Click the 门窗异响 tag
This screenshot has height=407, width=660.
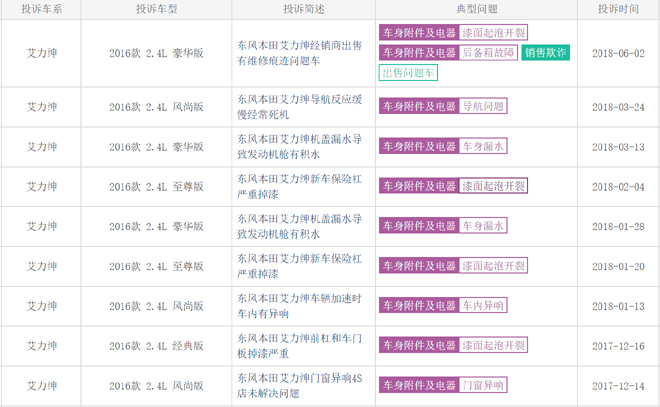pyautogui.click(x=483, y=385)
